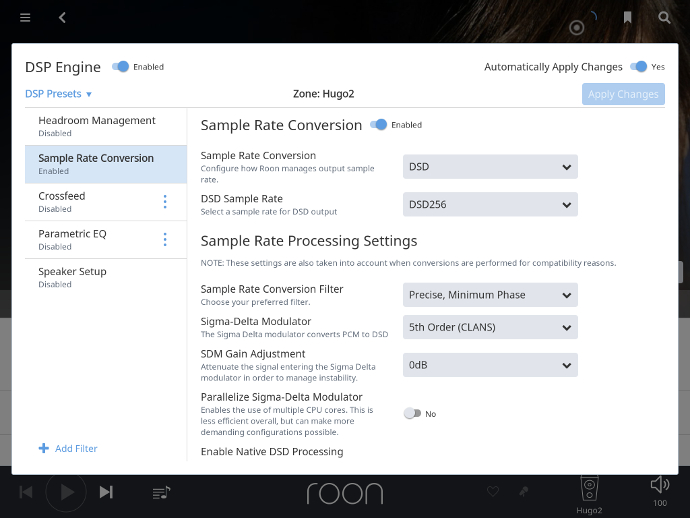Click the DSP Engine title
The image size is (690, 518).
click(63, 67)
